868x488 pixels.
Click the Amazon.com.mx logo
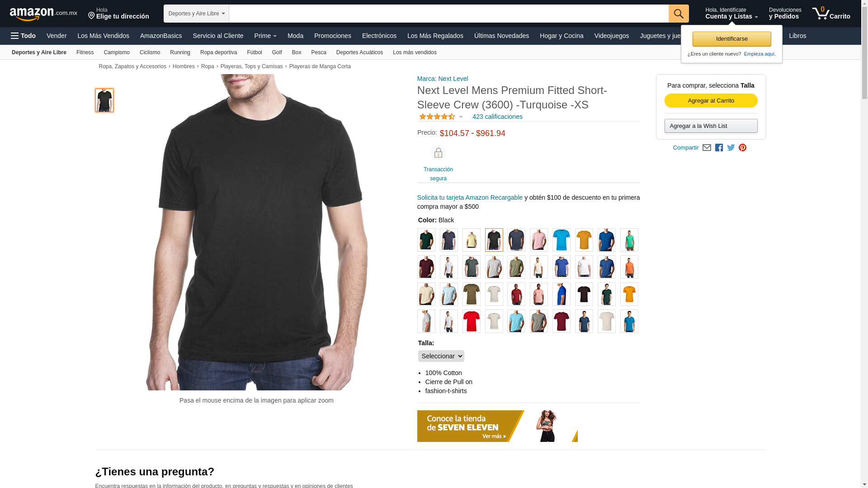click(x=43, y=14)
